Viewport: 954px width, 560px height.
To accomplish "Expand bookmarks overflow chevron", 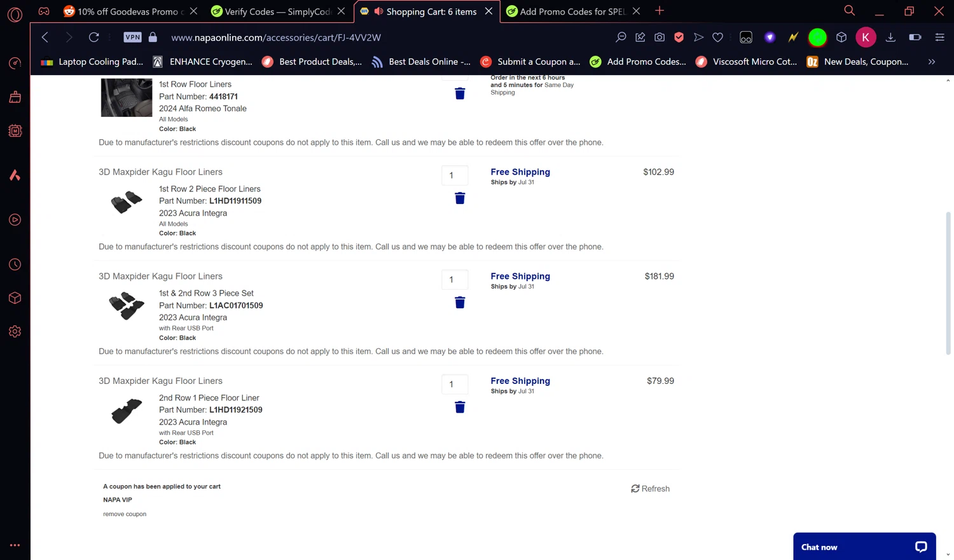I will [932, 62].
